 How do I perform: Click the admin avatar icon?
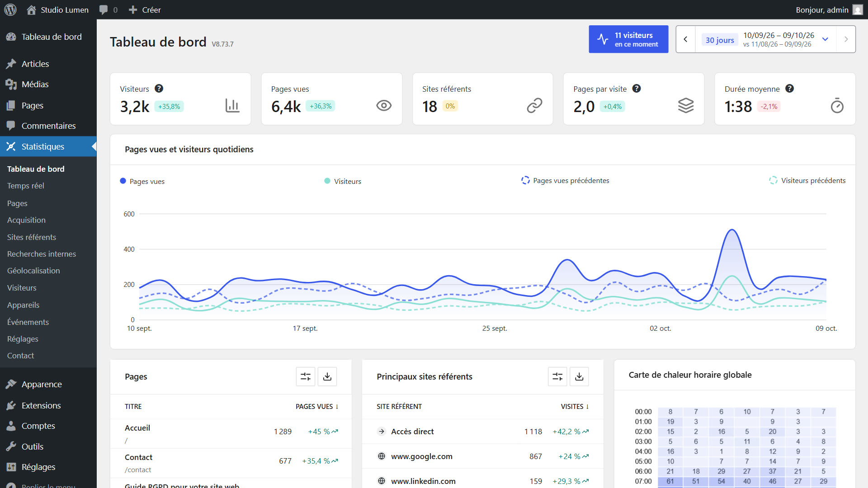coord(858,9)
